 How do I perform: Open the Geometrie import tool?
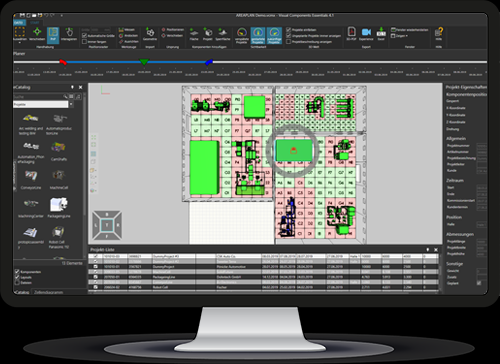(150, 34)
